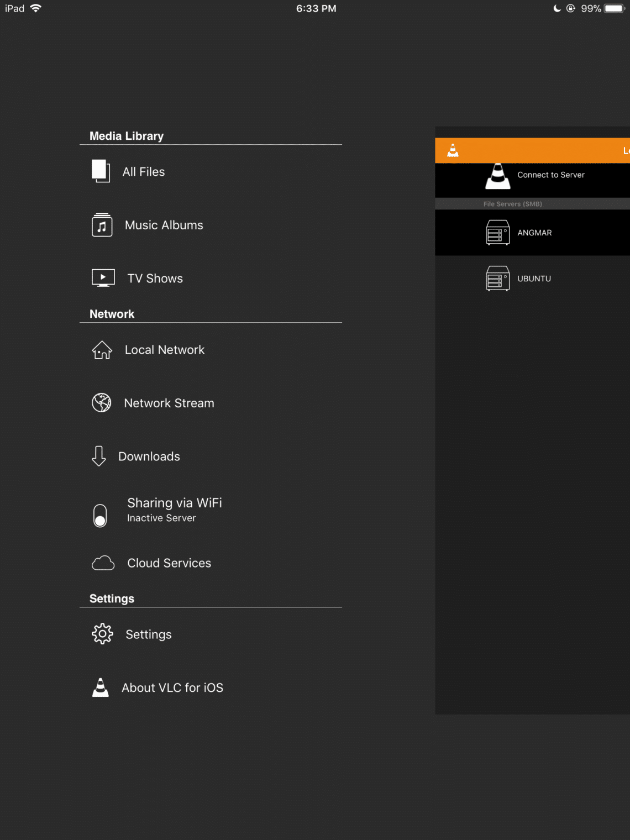Screen dimensions: 630x840
Task: Select the UBUNTU file server
Action: [532, 279]
